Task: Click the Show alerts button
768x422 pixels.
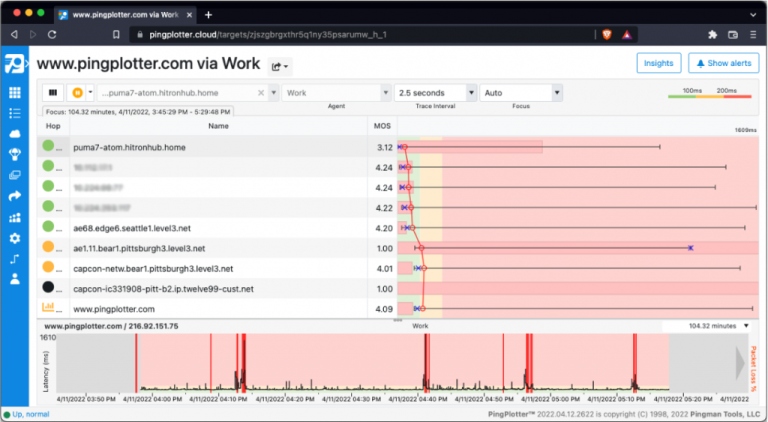Action: click(x=722, y=63)
